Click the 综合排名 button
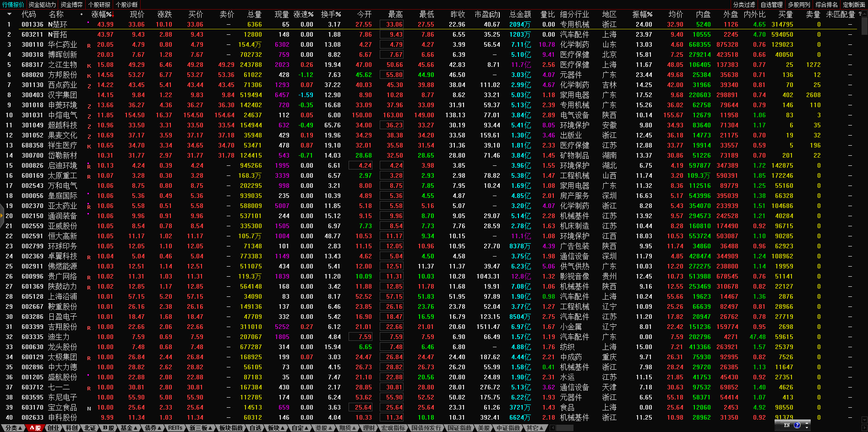Viewport: 868px width, 432px height. coord(826,5)
